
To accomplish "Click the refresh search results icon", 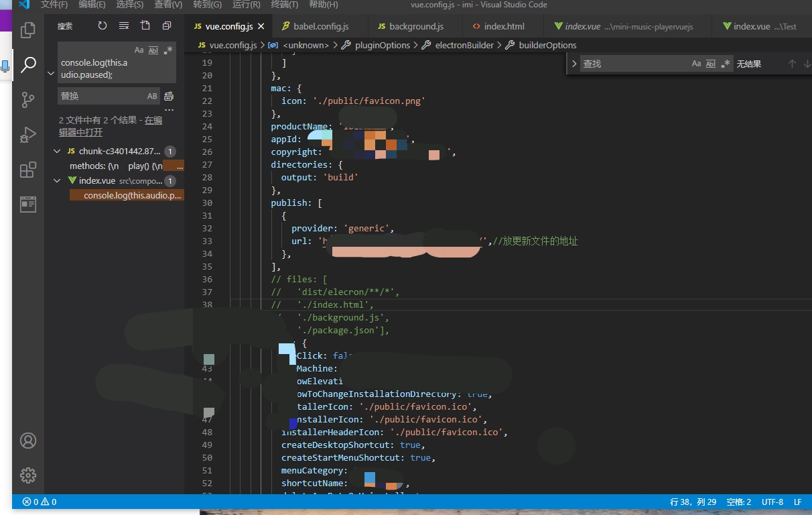I will click(103, 26).
